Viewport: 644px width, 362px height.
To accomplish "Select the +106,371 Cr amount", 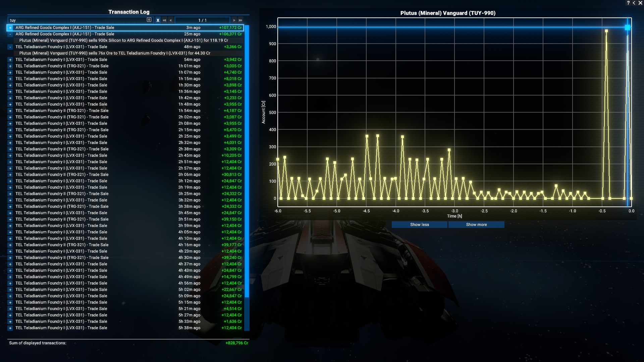I will click(230, 34).
